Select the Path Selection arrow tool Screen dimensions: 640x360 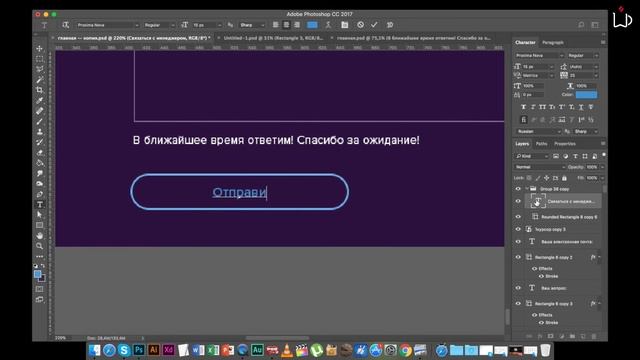tap(40, 215)
